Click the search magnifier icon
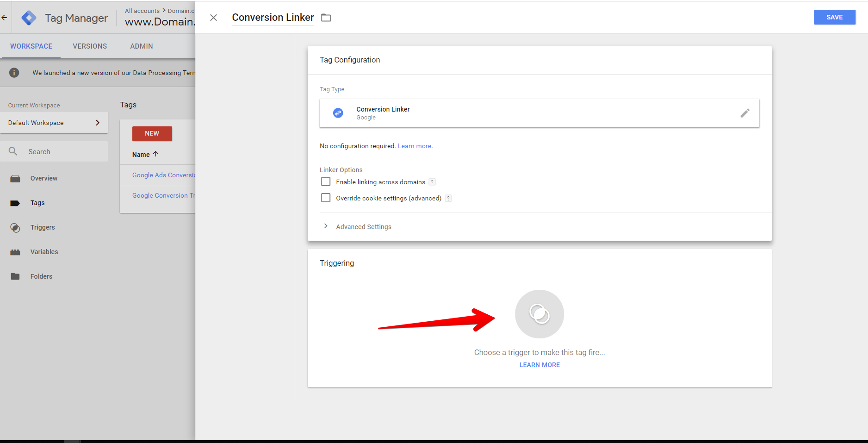Viewport: 868px width, 443px height. coord(13,151)
